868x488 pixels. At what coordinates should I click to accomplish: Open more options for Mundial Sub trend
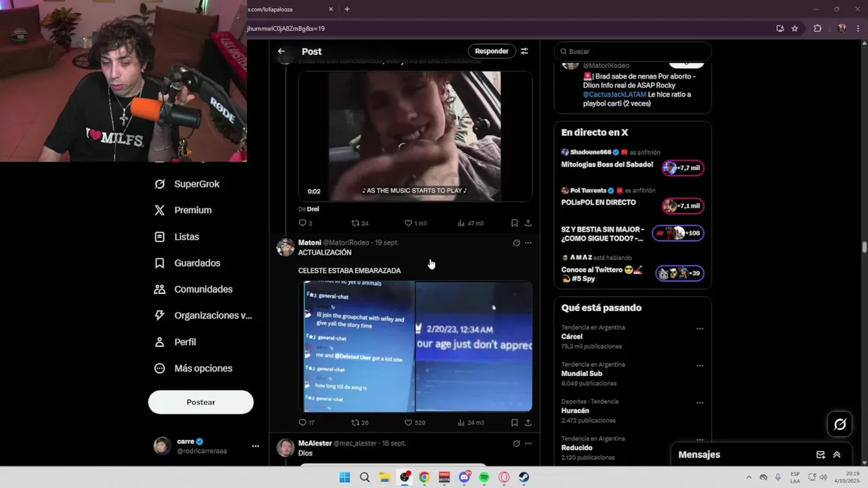click(x=700, y=366)
